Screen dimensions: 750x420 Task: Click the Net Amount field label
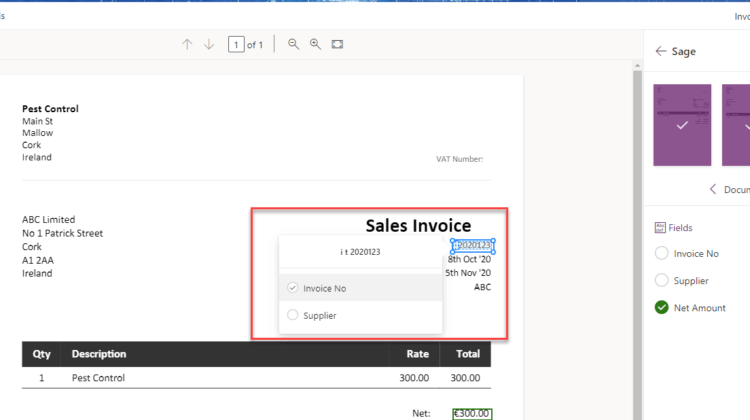tap(700, 307)
